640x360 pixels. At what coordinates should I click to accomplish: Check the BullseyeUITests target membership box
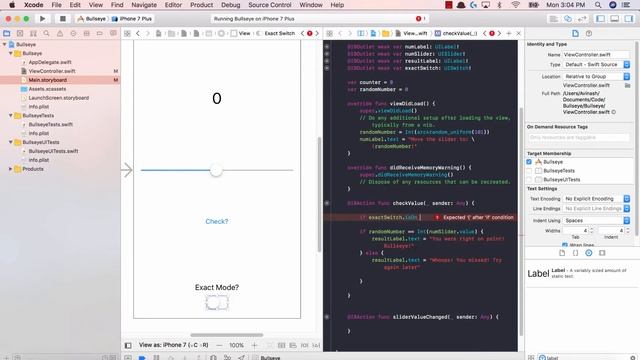pyautogui.click(x=529, y=180)
